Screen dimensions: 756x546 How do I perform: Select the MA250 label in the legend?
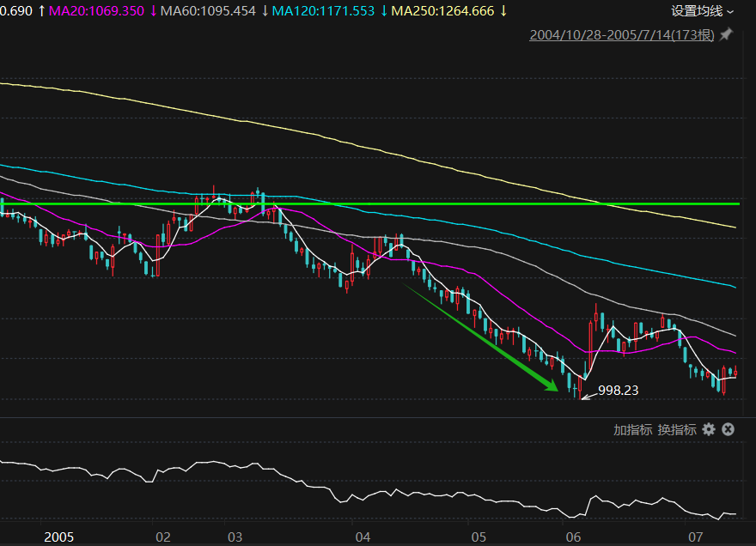point(442,11)
